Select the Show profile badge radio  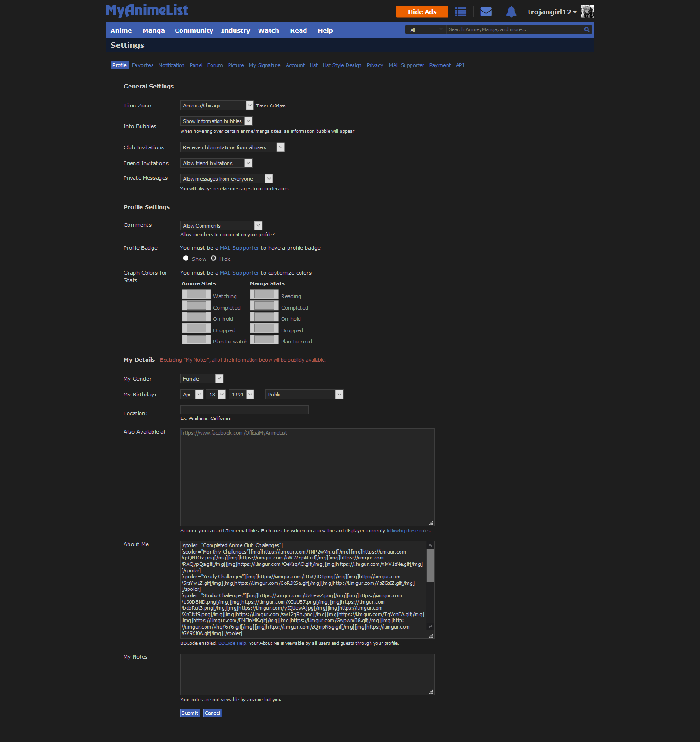pyautogui.click(x=186, y=259)
